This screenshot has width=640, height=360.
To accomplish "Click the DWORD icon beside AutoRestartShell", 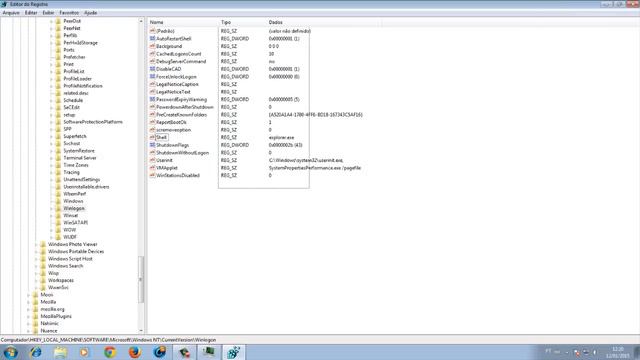I will pyautogui.click(x=152, y=38).
